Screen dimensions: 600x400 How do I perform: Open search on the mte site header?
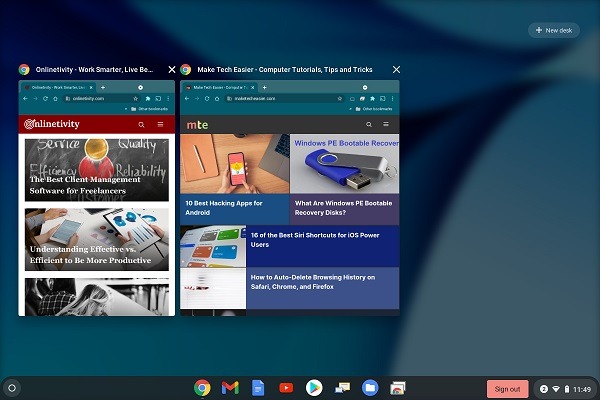click(x=369, y=124)
